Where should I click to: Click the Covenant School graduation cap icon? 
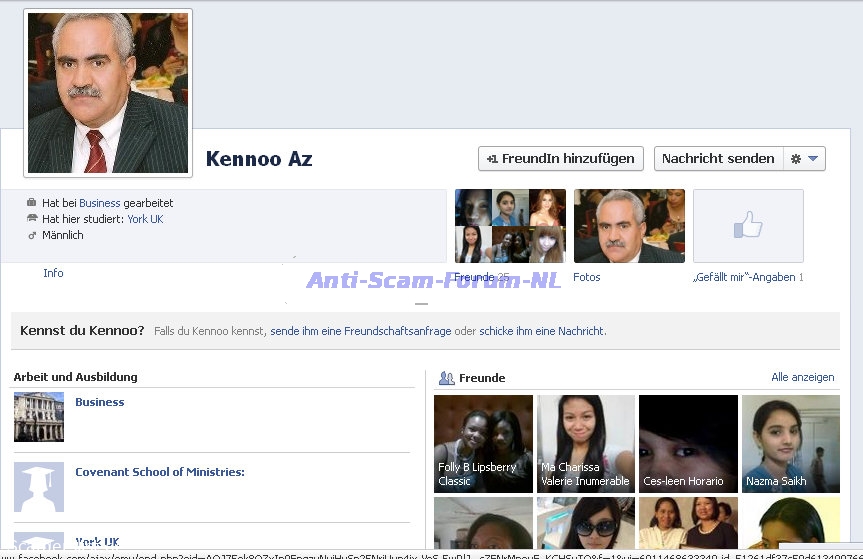coord(39,487)
